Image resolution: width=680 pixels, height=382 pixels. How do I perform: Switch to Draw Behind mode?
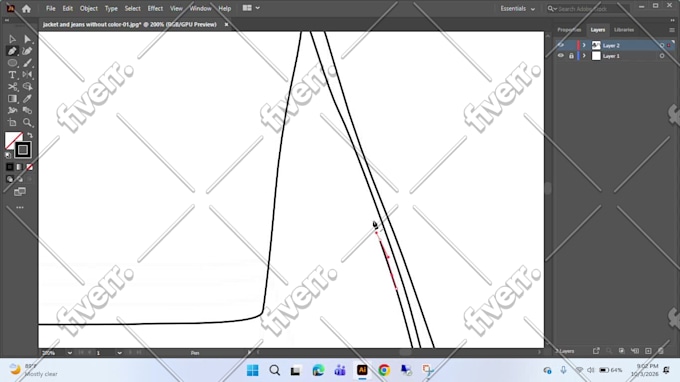click(x=20, y=179)
